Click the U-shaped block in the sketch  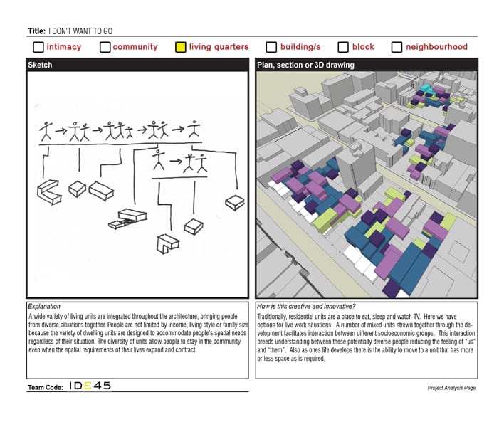[49, 192]
